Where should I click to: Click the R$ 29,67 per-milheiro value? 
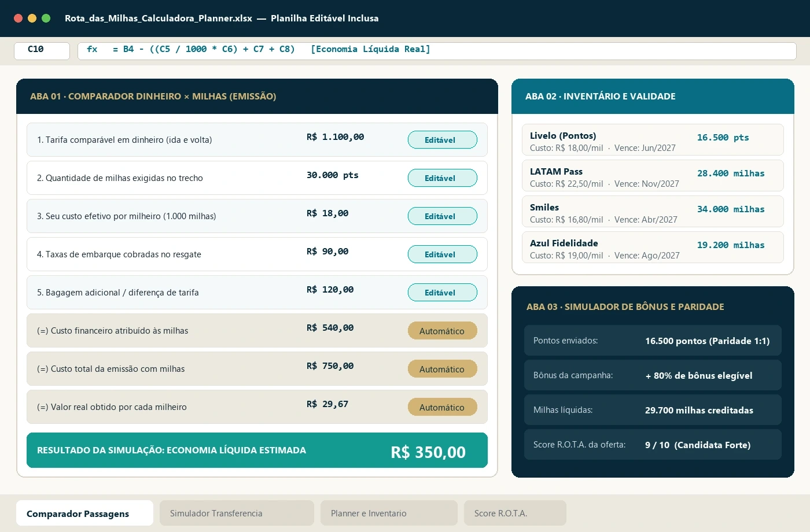(x=327, y=404)
